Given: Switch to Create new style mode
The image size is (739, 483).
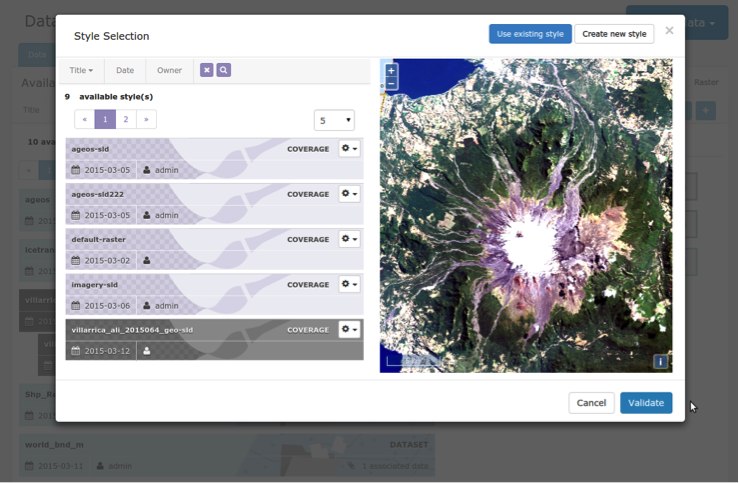Looking at the screenshot, I should click(x=613, y=34).
